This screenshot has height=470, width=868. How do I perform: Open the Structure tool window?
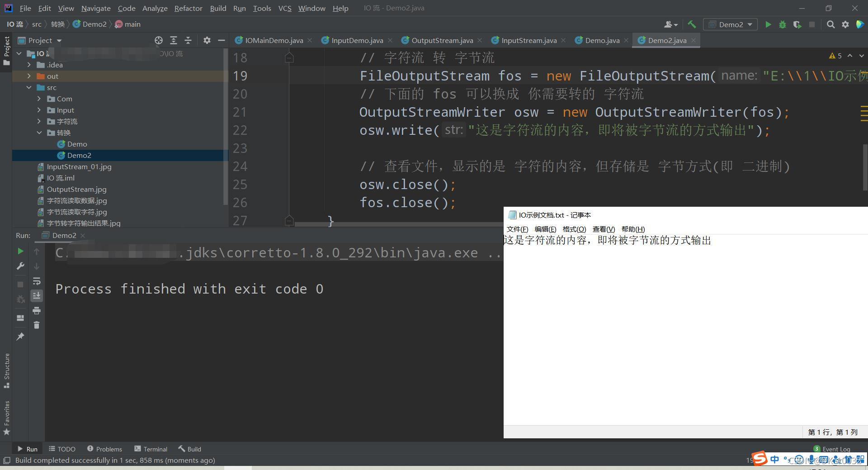point(7,371)
